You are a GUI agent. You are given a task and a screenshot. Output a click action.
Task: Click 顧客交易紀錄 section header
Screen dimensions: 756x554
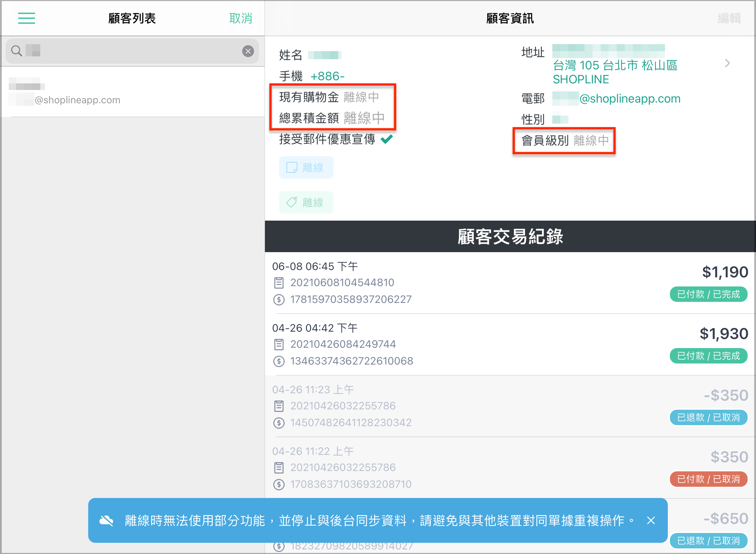510,236
